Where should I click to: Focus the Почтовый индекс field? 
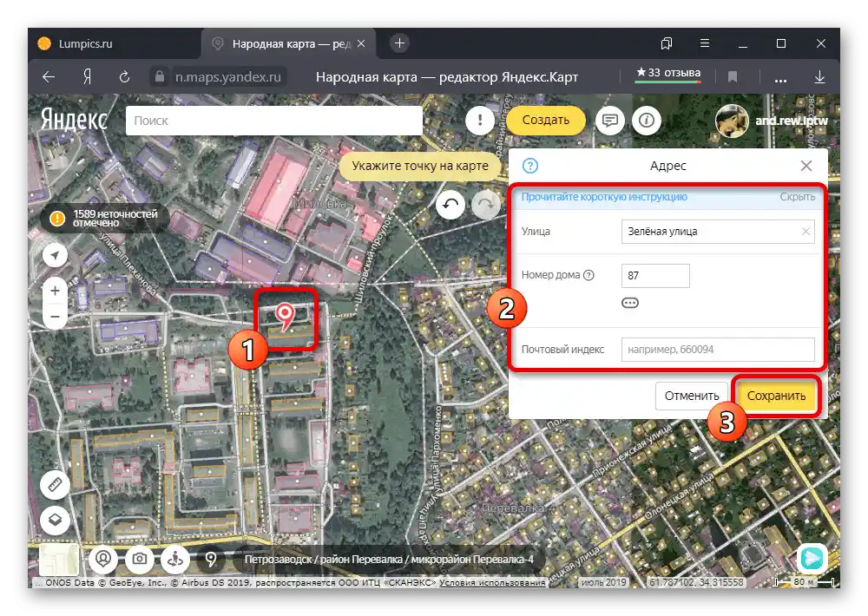tap(718, 350)
